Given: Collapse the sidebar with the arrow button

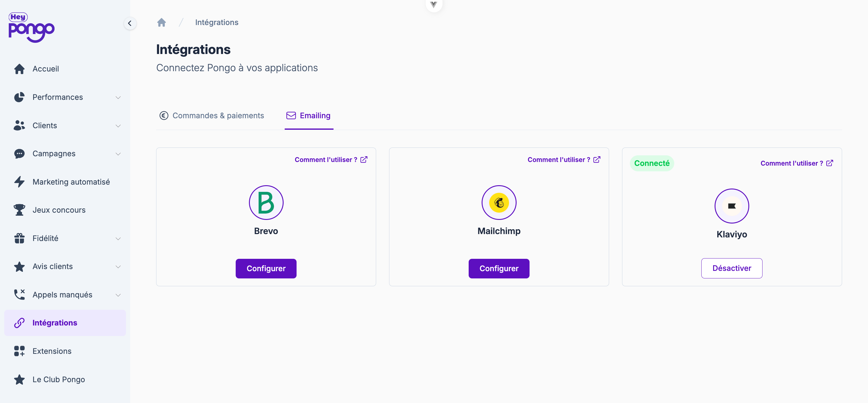Looking at the screenshot, I should point(130,23).
